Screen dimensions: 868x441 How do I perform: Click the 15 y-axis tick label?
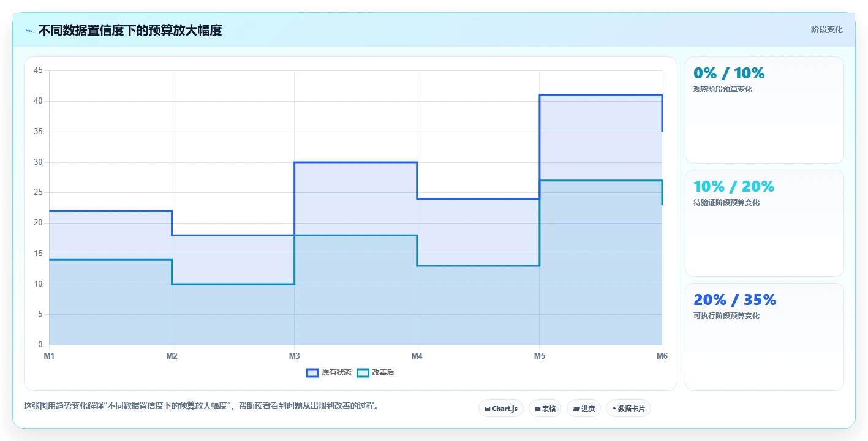tap(38, 254)
